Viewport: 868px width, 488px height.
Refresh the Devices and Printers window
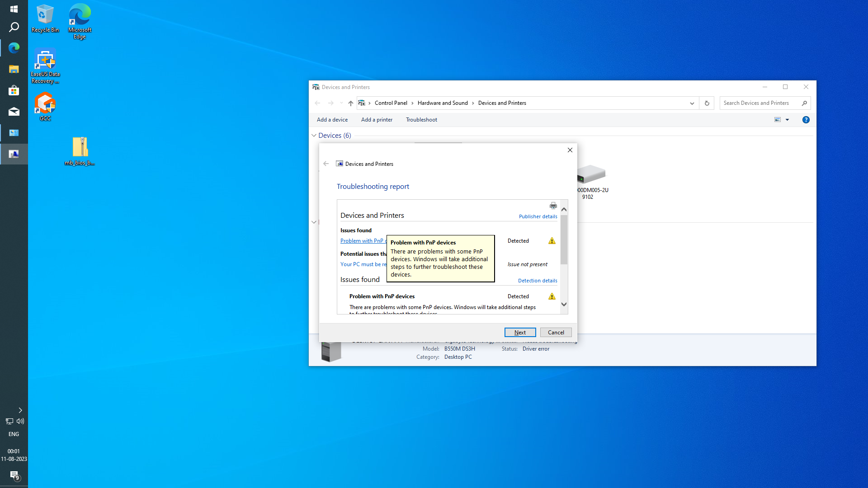click(x=707, y=103)
